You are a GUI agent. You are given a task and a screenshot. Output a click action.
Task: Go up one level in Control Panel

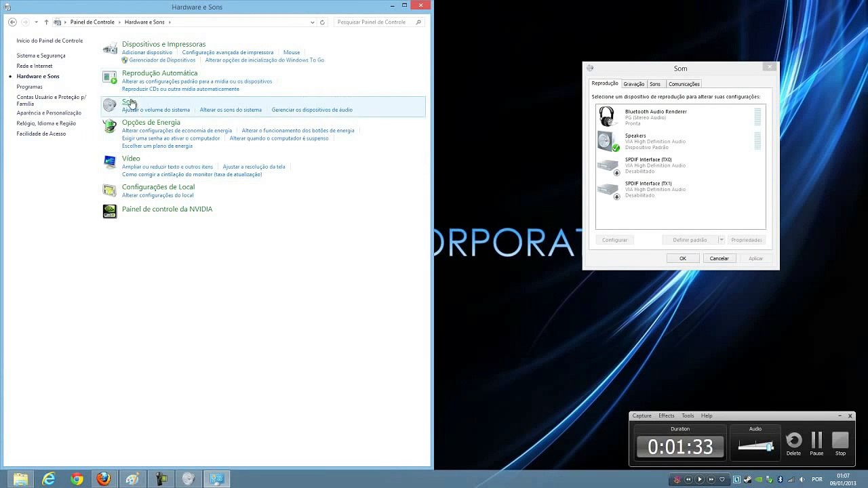46,22
